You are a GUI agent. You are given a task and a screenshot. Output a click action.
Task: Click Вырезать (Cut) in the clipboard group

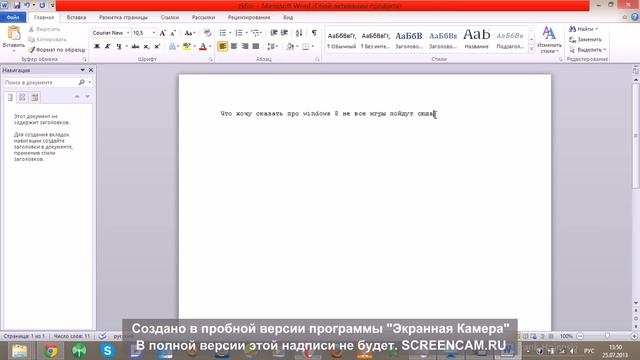coord(44,29)
